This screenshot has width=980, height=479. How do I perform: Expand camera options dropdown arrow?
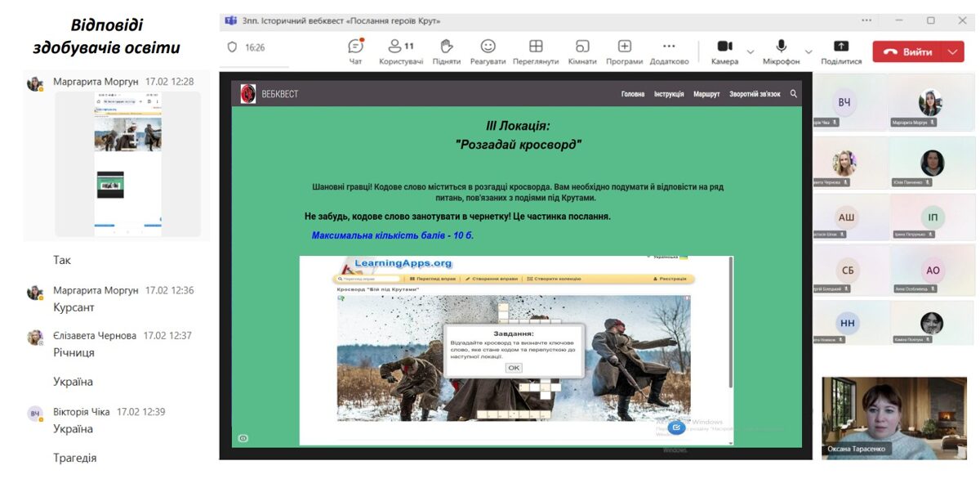(751, 51)
